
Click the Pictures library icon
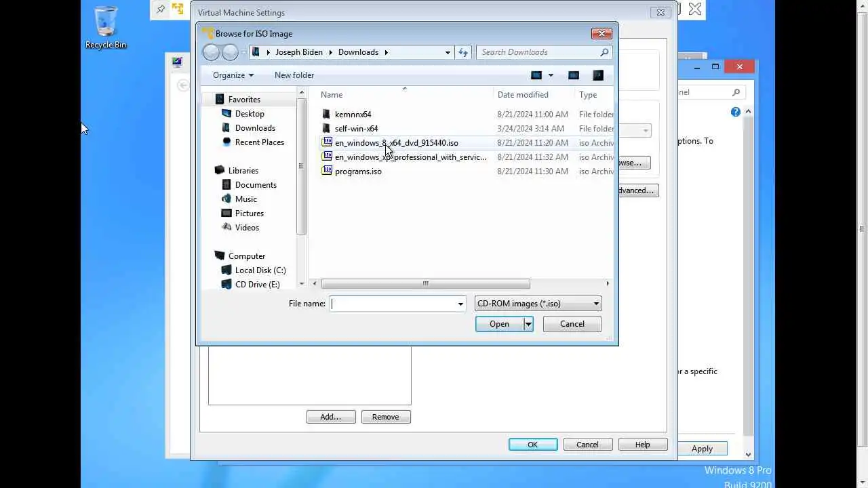(x=226, y=213)
